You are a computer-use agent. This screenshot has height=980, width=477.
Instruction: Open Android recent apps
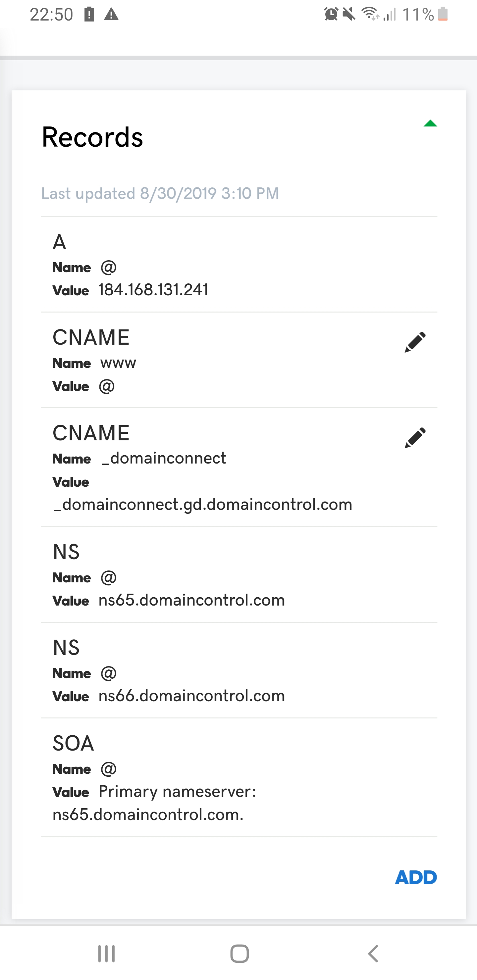point(106,954)
